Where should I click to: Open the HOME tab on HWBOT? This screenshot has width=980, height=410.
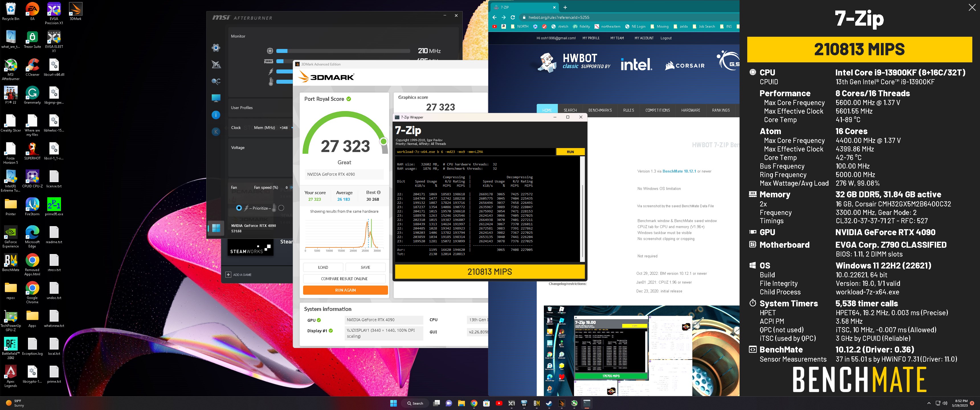tap(547, 110)
